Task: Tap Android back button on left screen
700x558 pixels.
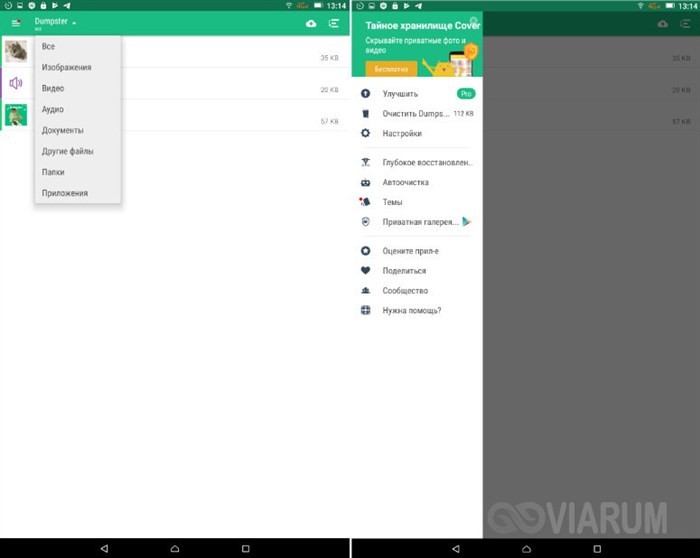Action: coord(104,549)
